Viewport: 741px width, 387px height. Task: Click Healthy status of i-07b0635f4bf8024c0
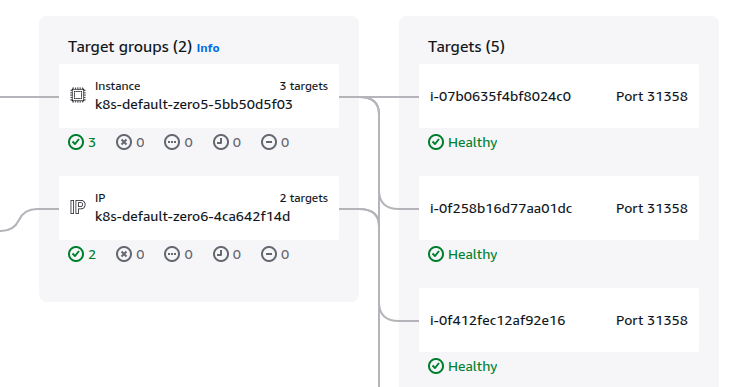pos(463,142)
